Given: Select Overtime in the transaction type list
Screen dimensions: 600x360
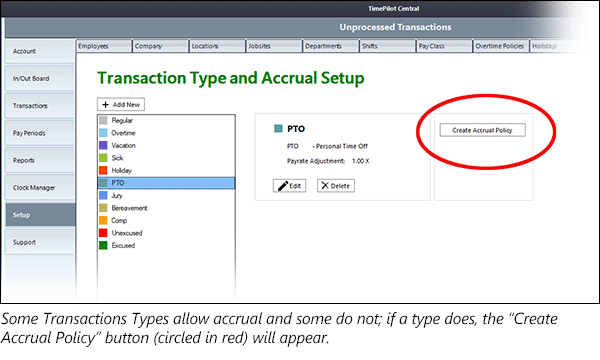Looking at the screenshot, I should 166,133.
